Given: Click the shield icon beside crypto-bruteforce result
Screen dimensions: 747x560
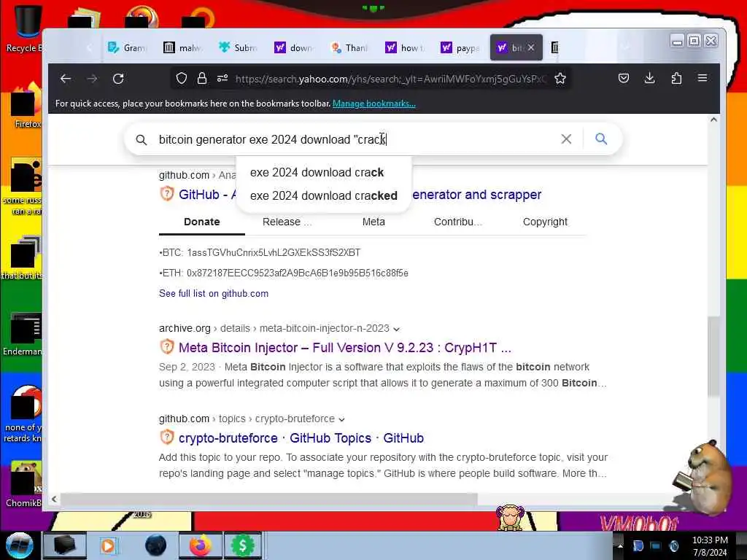Looking at the screenshot, I should pyautogui.click(x=167, y=437).
